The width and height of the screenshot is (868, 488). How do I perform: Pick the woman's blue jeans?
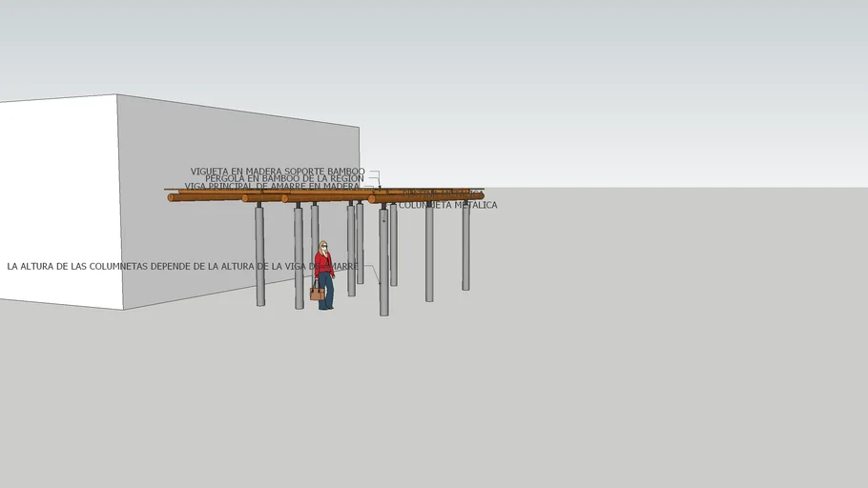[326, 291]
